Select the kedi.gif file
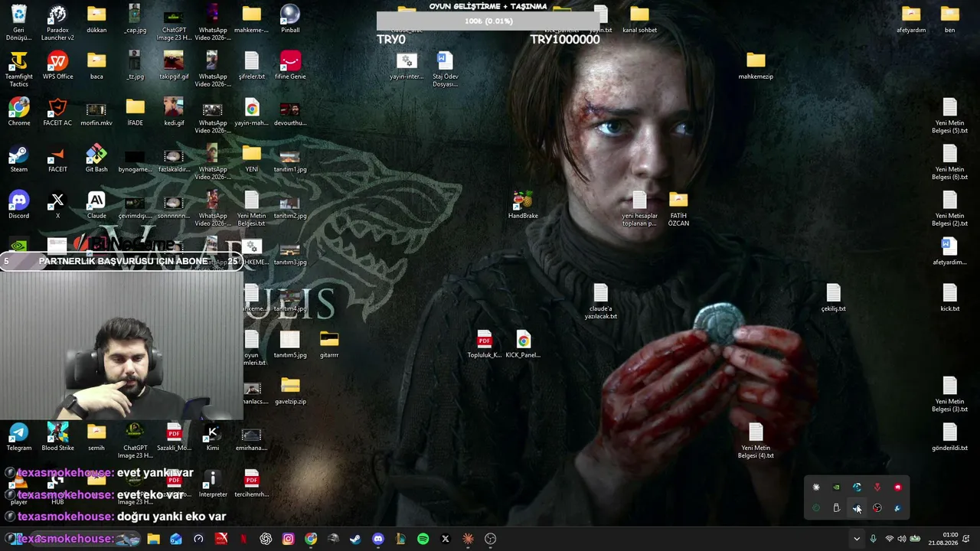 174,112
